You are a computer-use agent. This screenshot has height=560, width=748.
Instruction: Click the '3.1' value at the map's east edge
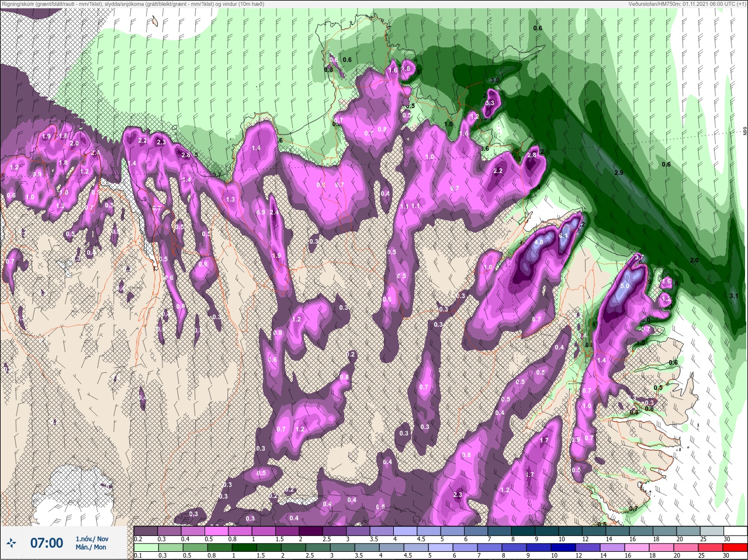[735, 296]
